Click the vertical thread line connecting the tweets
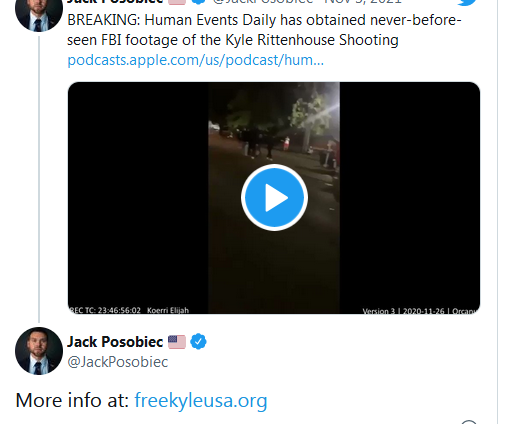 tap(39, 179)
